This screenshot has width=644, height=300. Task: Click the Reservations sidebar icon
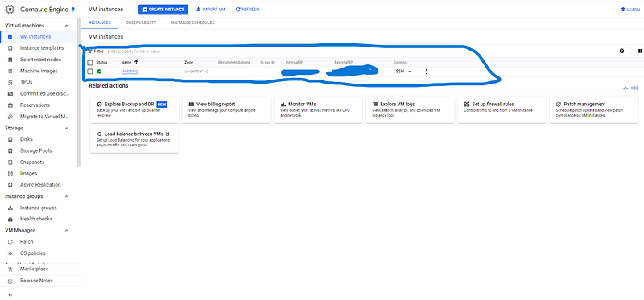coord(10,105)
